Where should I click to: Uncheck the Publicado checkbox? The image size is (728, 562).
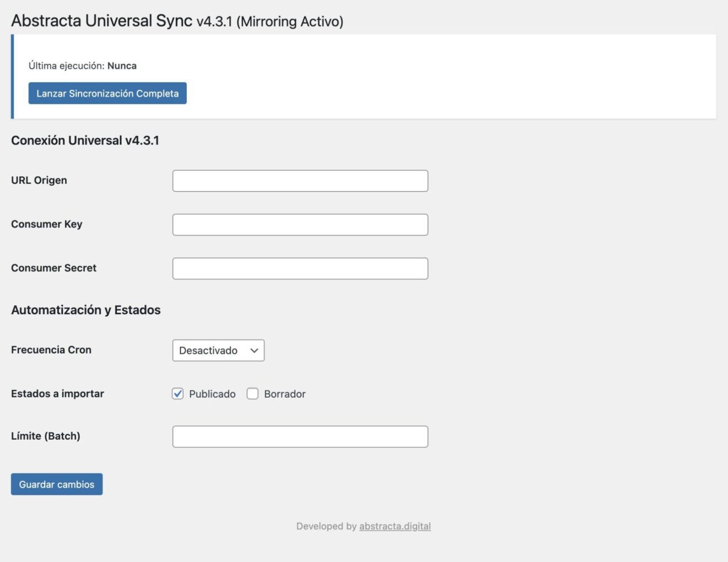pyautogui.click(x=177, y=393)
